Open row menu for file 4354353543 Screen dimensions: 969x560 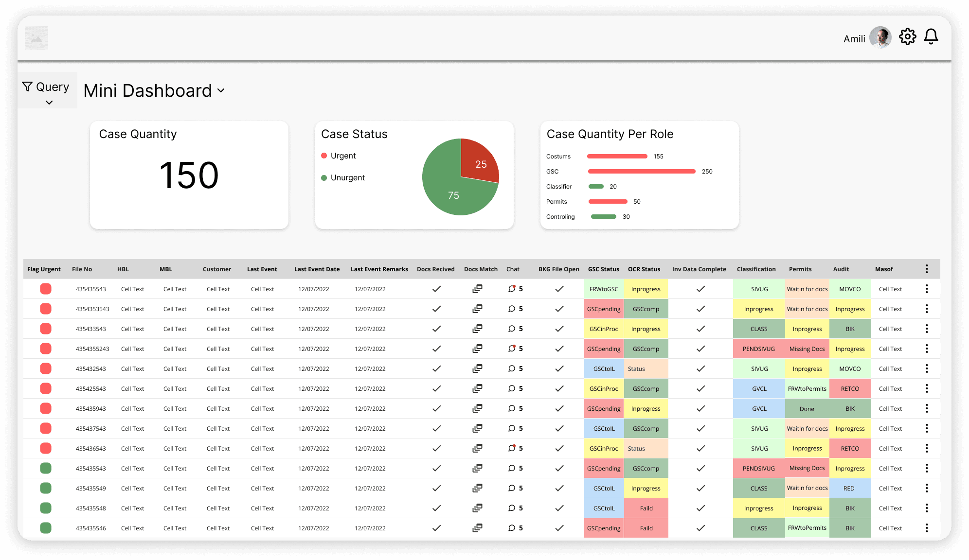(927, 309)
